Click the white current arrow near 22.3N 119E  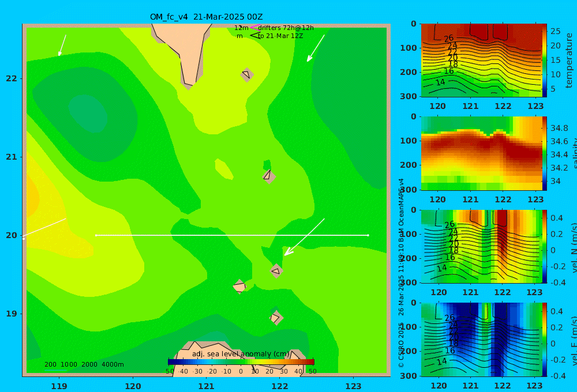pyautogui.click(x=62, y=45)
